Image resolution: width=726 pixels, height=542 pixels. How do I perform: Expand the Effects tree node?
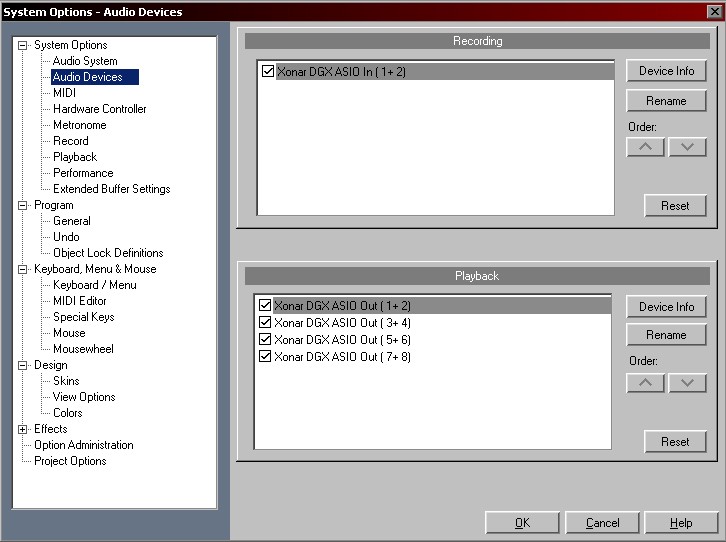[x=22, y=430]
